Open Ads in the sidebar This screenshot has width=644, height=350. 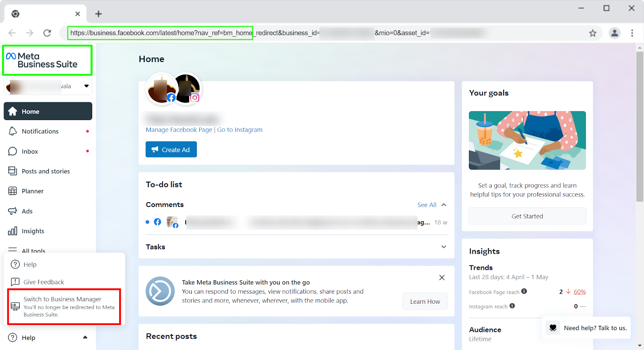click(x=48, y=211)
